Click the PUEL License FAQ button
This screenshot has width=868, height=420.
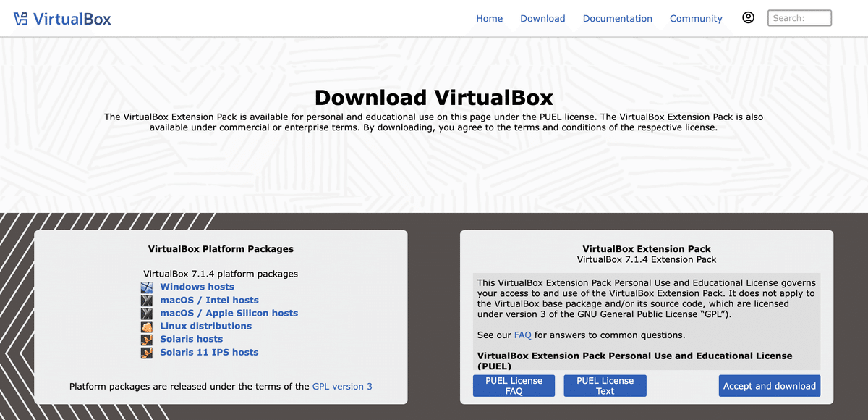514,386
